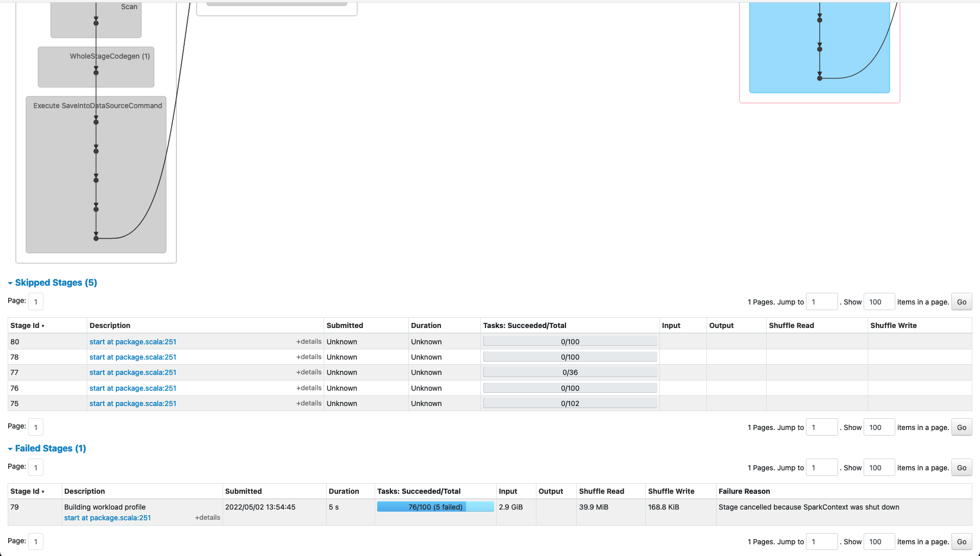Viewport: 980px width, 556px height.
Task: Click Show items field above failed stages
Action: point(878,468)
